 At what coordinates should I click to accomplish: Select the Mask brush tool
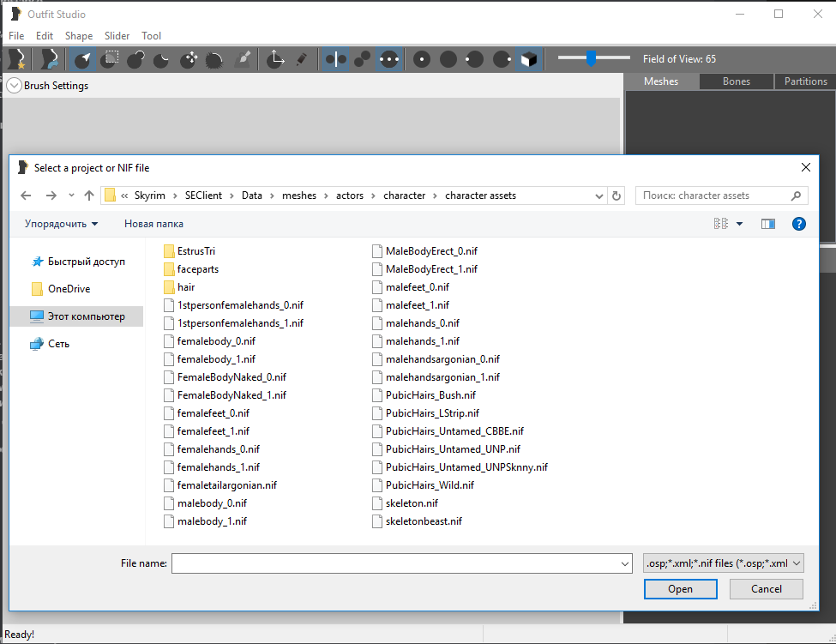click(110, 59)
